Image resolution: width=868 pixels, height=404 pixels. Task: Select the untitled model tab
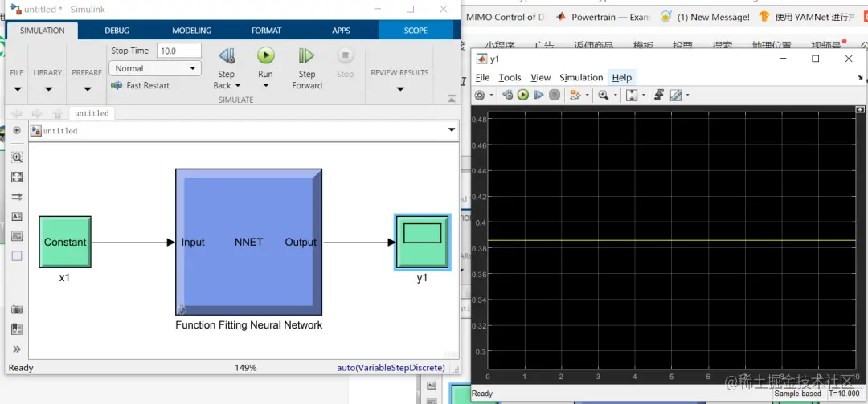tap(92, 113)
